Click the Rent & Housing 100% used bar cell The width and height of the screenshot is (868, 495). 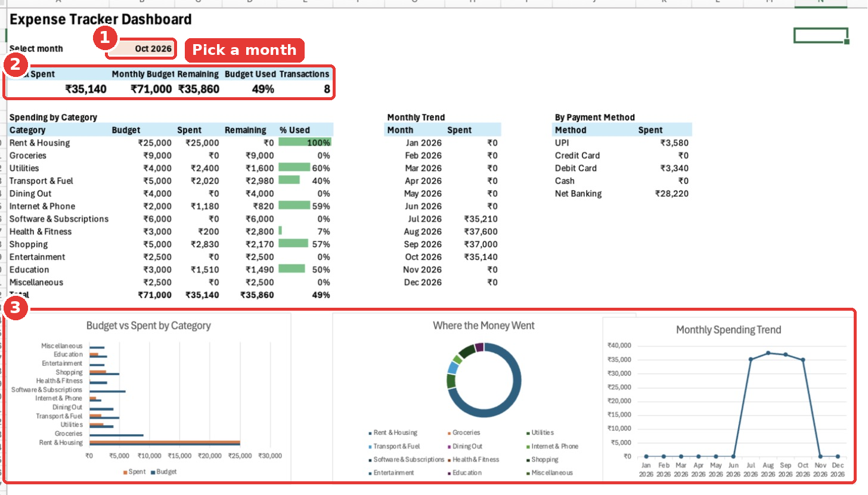[x=304, y=143]
